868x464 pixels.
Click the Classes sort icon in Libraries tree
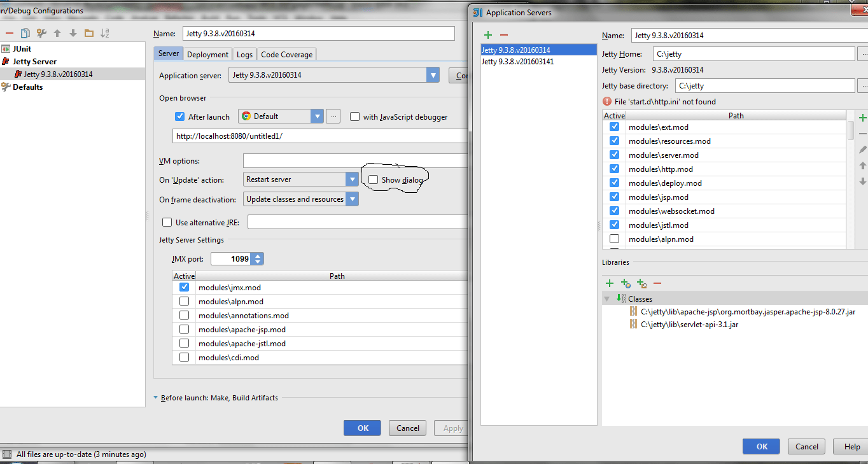pyautogui.click(x=620, y=299)
